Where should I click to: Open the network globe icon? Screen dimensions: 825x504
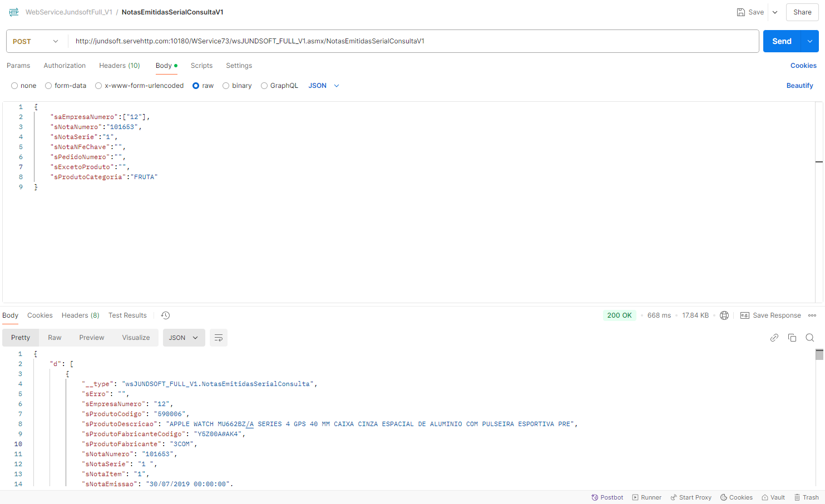point(724,315)
